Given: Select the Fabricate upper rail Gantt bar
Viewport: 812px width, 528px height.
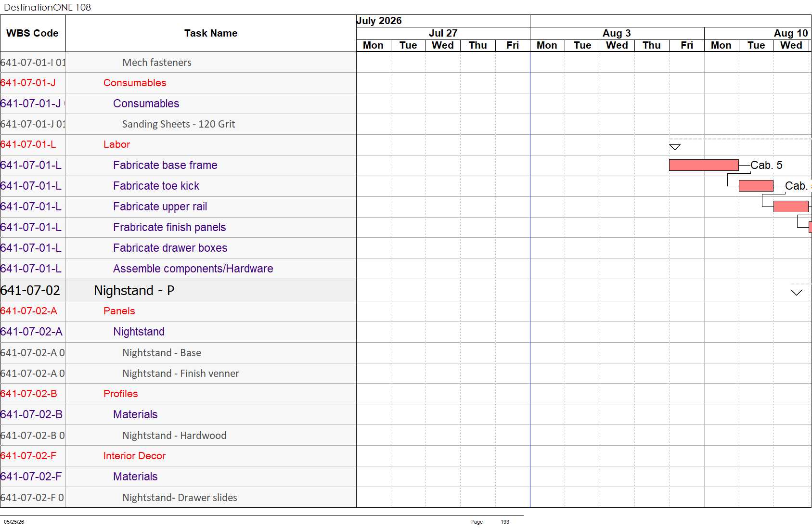Looking at the screenshot, I should (x=791, y=206).
